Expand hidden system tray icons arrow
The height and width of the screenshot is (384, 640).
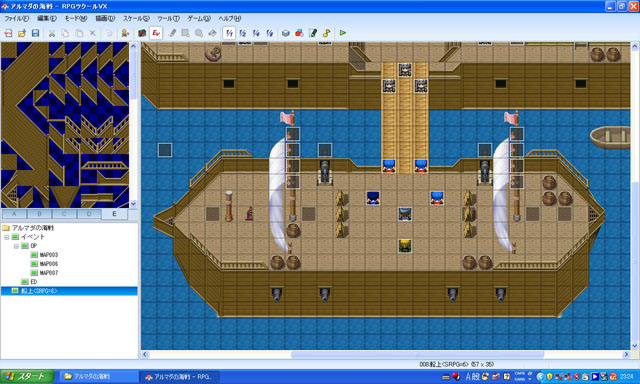540,376
